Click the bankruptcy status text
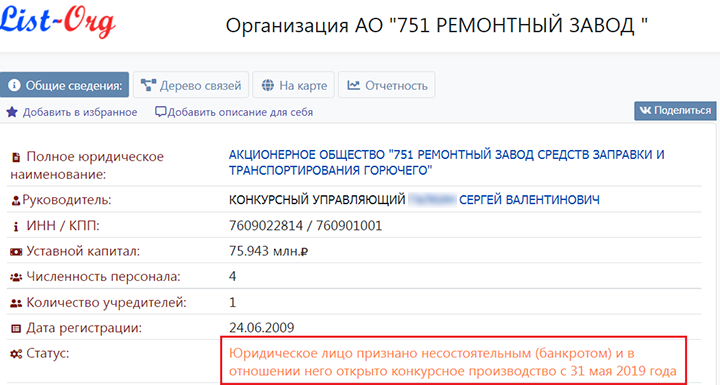 click(453, 362)
